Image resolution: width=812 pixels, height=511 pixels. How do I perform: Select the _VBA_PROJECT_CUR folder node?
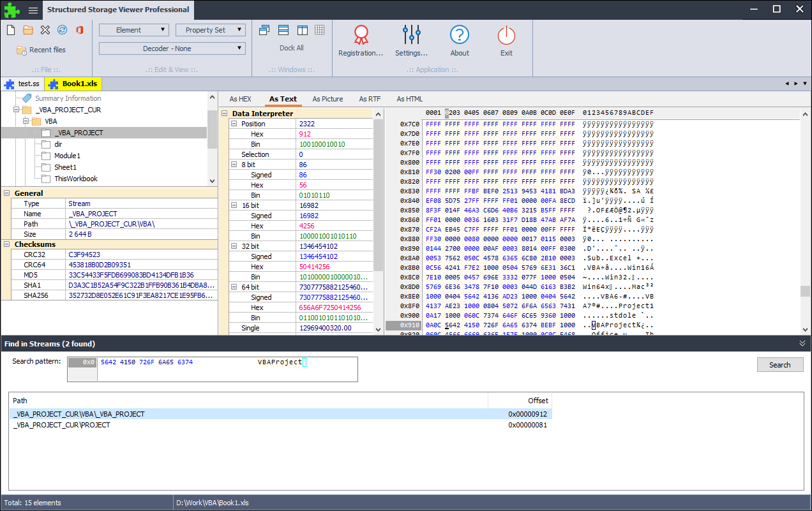point(68,110)
